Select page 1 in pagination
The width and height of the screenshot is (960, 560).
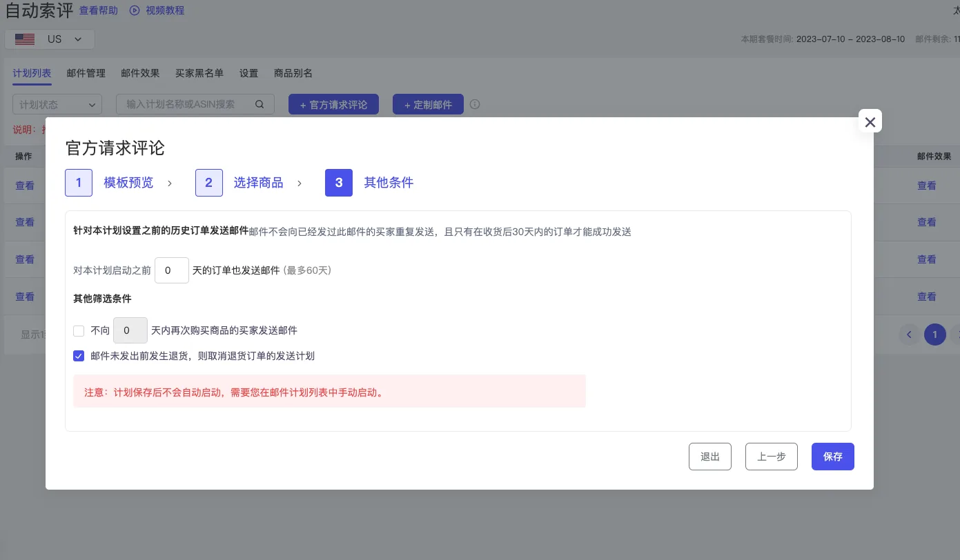[935, 334]
